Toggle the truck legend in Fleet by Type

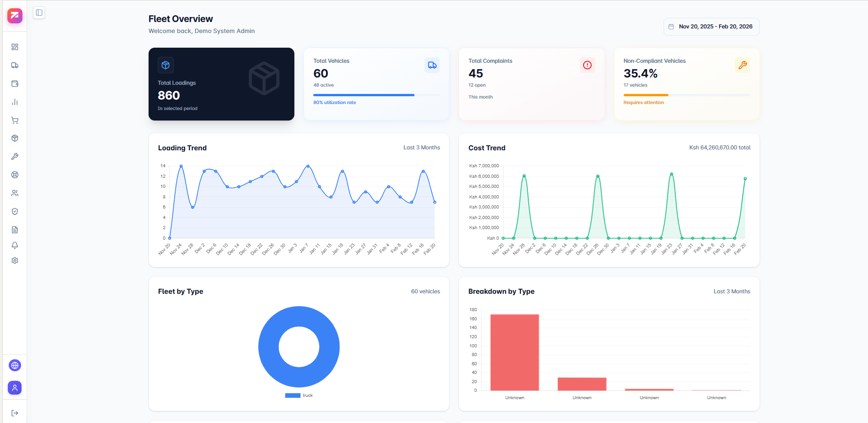(299, 396)
